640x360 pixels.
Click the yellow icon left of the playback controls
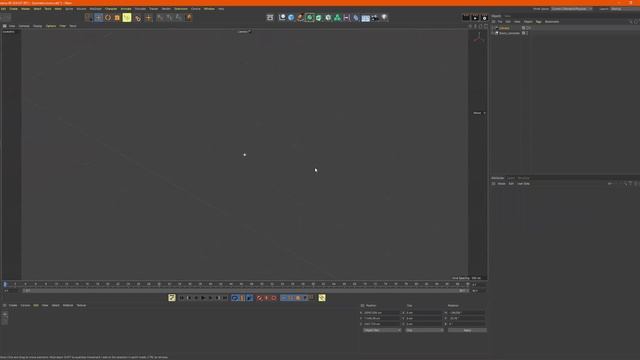[x=172, y=298]
